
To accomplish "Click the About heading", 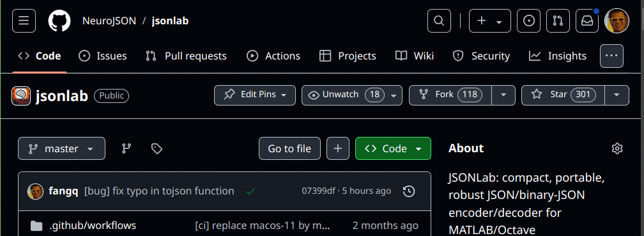I will point(466,148).
